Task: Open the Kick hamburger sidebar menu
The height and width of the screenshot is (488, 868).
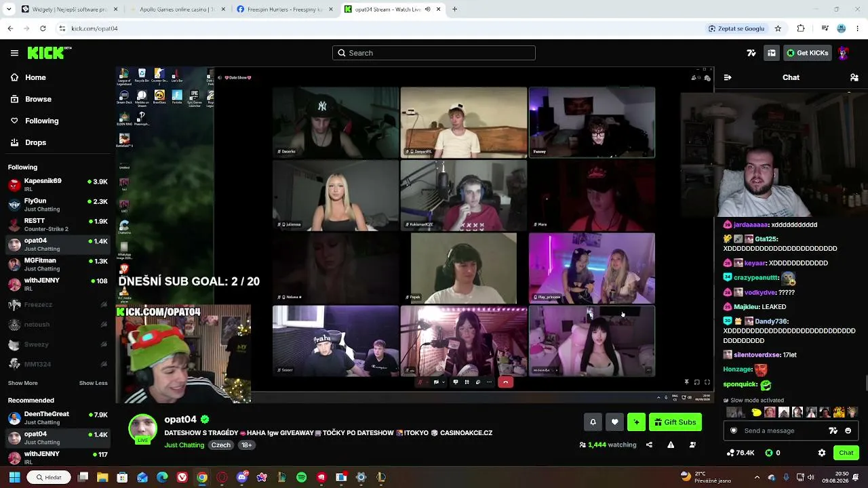Action: coord(14,53)
